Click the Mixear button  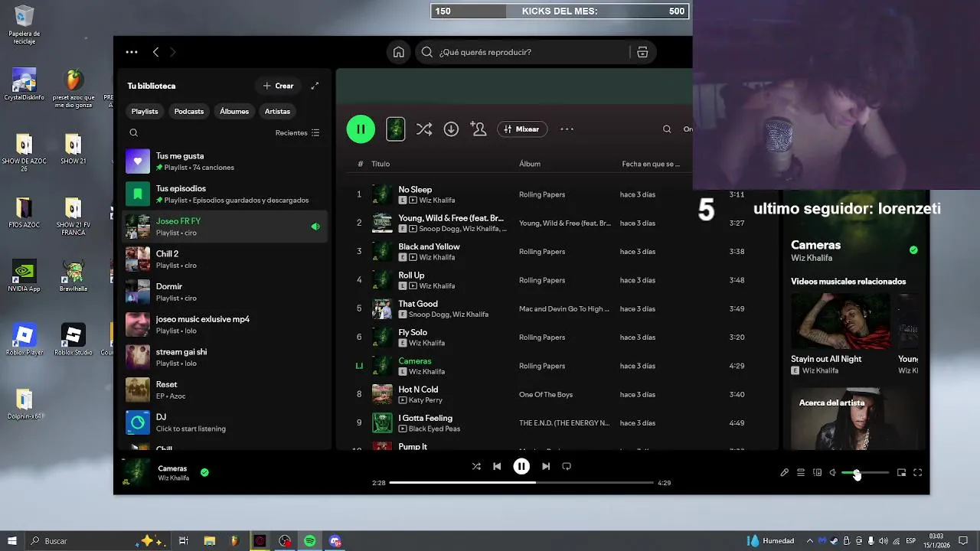click(522, 129)
